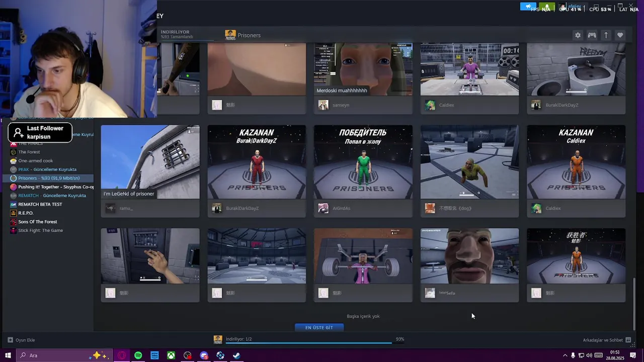Select REMATCH BETA TEST in library
This screenshot has height=362, width=644.
[40, 204]
